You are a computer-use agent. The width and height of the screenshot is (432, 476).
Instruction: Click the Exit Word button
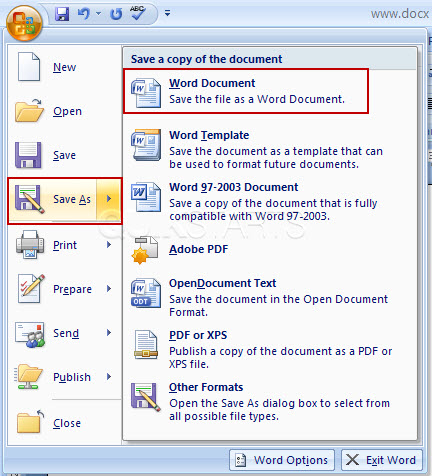point(382,460)
